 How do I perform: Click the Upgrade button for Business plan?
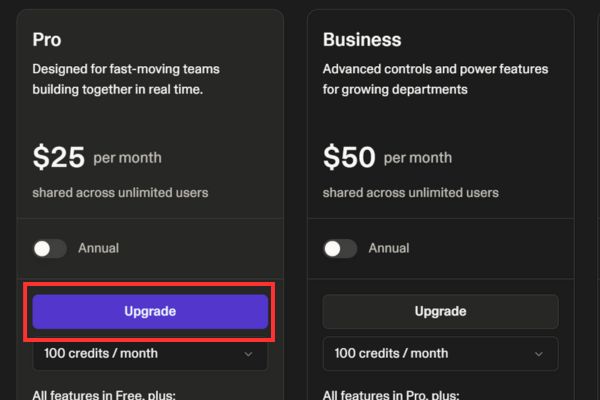[440, 312]
